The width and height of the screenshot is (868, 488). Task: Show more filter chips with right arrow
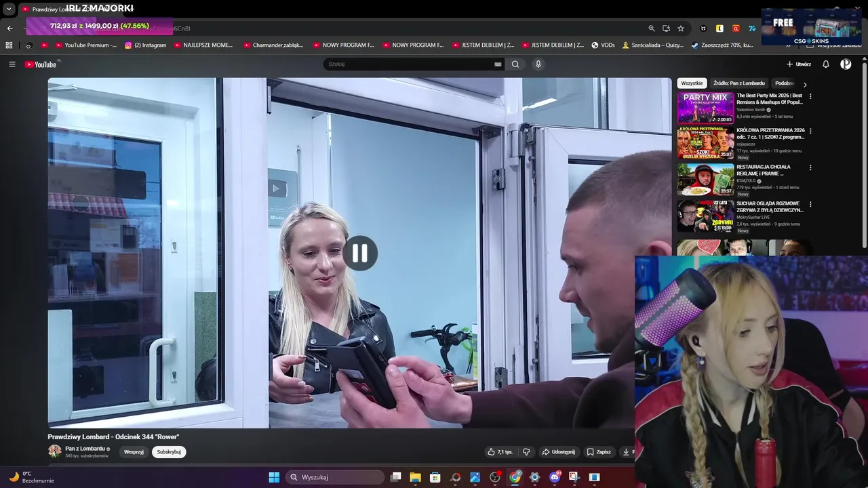pos(805,85)
